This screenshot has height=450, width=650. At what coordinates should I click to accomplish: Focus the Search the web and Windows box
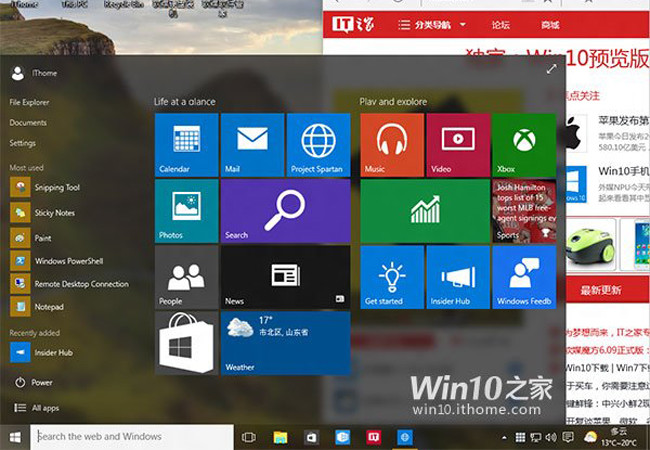[132, 437]
